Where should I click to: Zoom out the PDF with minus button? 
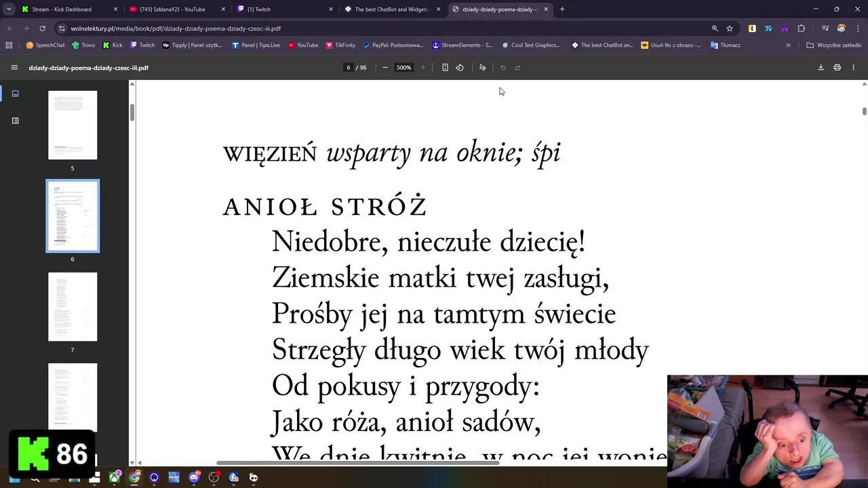click(385, 68)
